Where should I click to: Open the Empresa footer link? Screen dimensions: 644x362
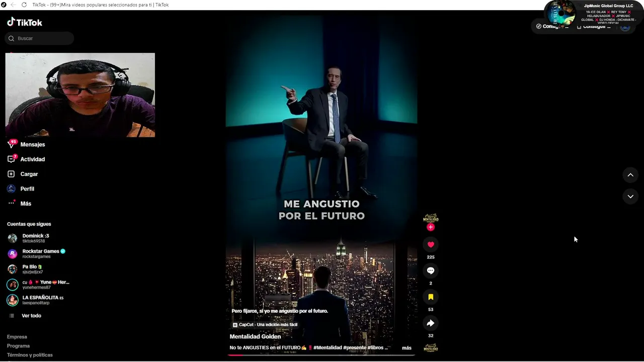[x=17, y=337]
